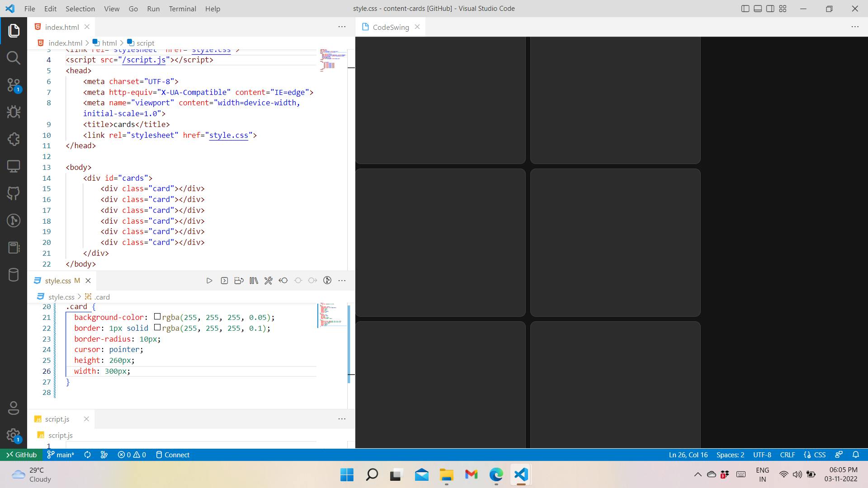Go to previous change arrow-circle icon
Screen dimensions: 868x488
coord(283,281)
